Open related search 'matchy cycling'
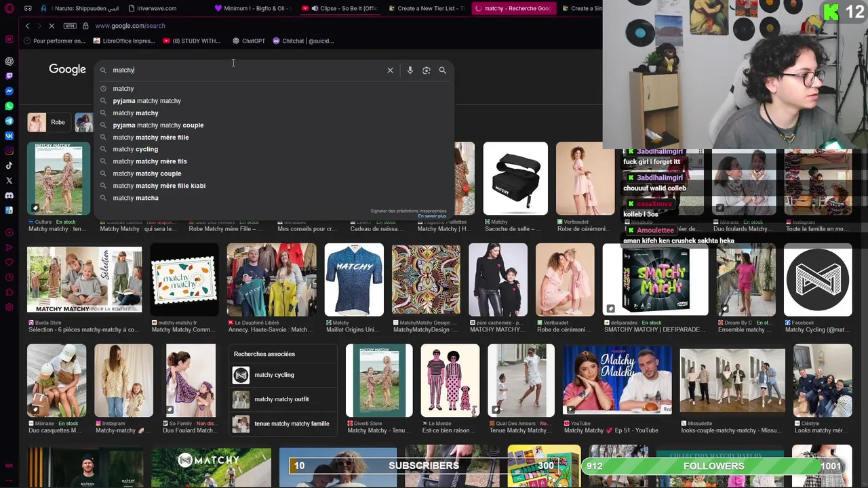The height and width of the screenshot is (488, 868). click(x=282, y=375)
